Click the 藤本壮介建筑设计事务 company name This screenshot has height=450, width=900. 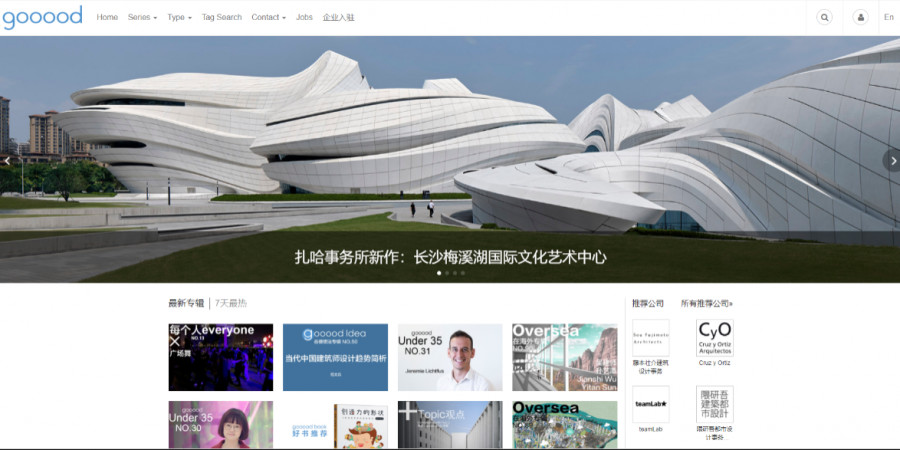pyautogui.click(x=651, y=367)
